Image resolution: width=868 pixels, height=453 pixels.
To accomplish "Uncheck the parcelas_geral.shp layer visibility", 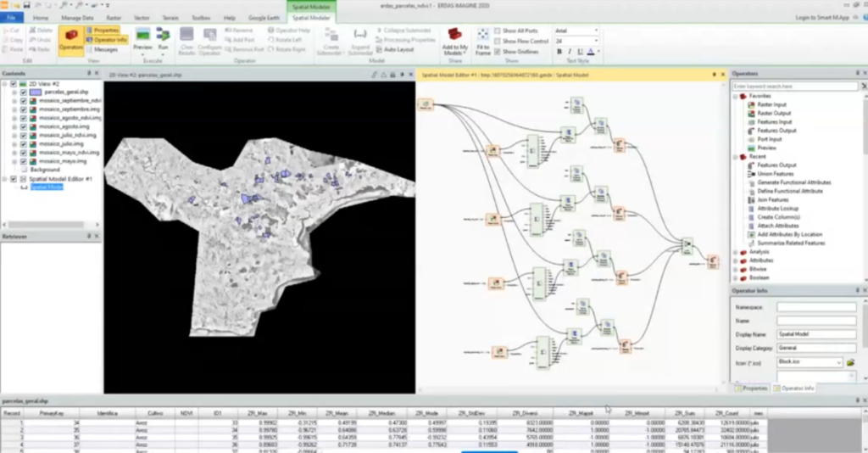I will tap(24, 92).
